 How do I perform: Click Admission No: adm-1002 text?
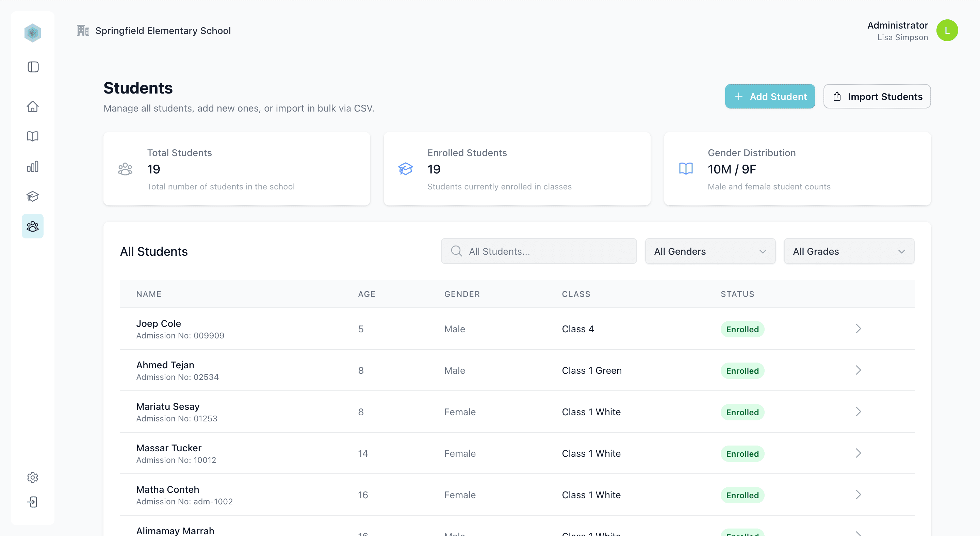(x=184, y=501)
